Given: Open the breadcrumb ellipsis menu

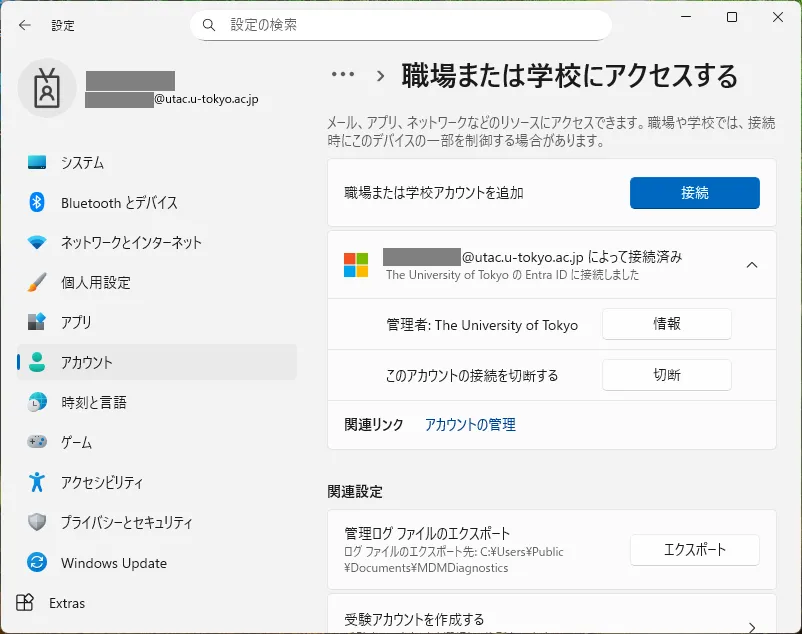Looking at the screenshot, I should click(343, 75).
